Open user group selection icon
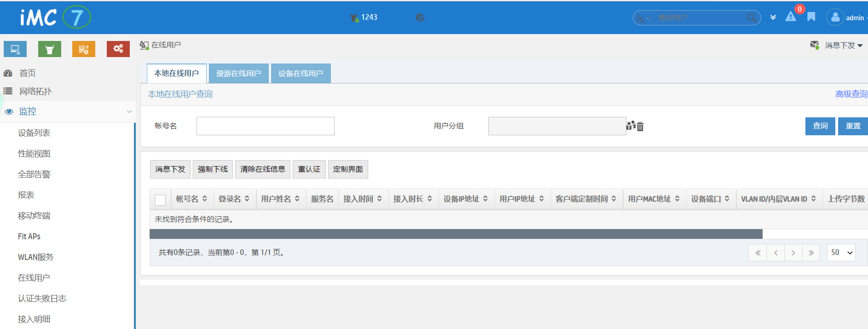 (631, 125)
